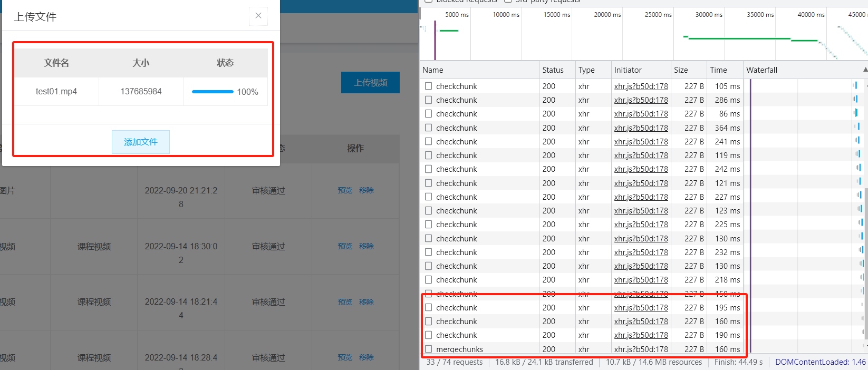Click the 30000 ms mark in overview timeline
The width and height of the screenshot is (868, 370).
click(x=709, y=15)
